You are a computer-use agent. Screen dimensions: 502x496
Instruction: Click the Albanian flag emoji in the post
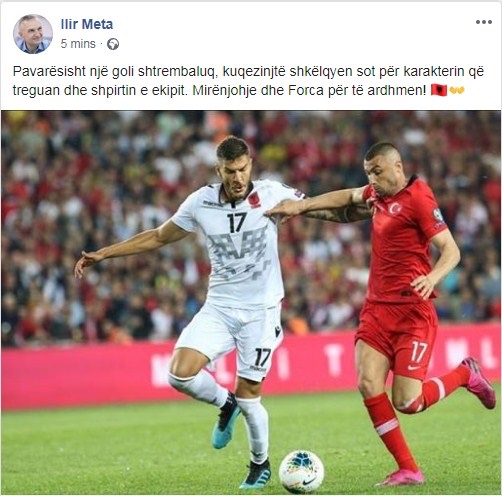[x=439, y=90]
